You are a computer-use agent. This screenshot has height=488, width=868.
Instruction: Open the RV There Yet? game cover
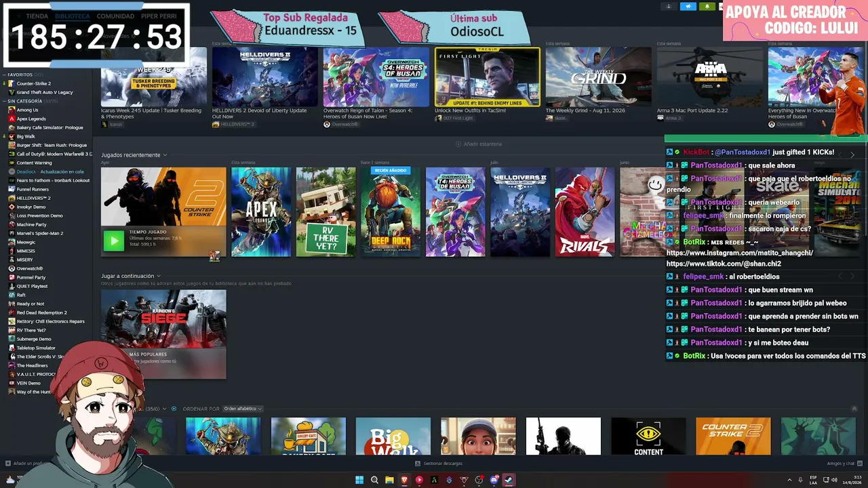(x=326, y=212)
